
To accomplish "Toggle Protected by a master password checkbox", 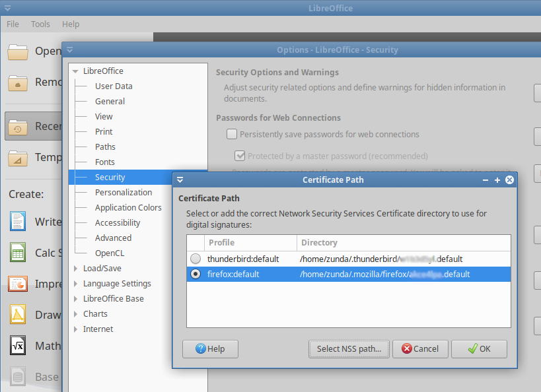I will [x=240, y=156].
